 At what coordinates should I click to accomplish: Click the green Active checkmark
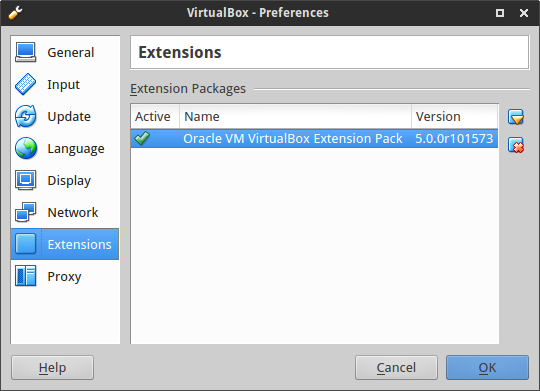pos(142,138)
